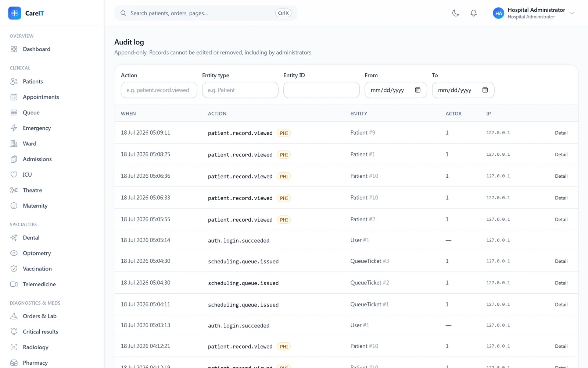Click the PHI badge on 04:12:21 row
This screenshot has height=368, width=588.
click(284, 347)
